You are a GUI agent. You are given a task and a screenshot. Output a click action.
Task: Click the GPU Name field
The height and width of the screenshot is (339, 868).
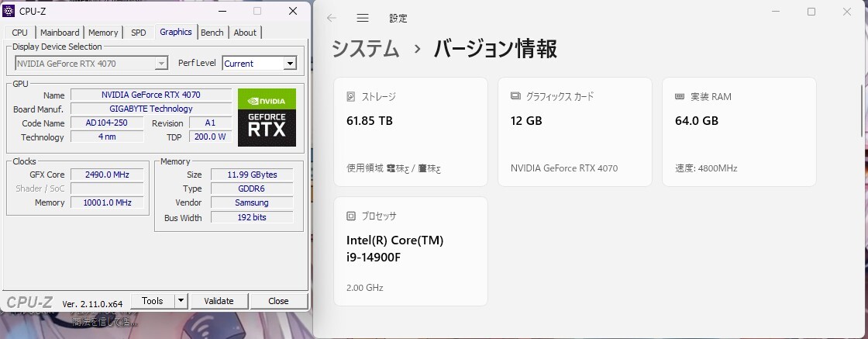tap(151, 95)
